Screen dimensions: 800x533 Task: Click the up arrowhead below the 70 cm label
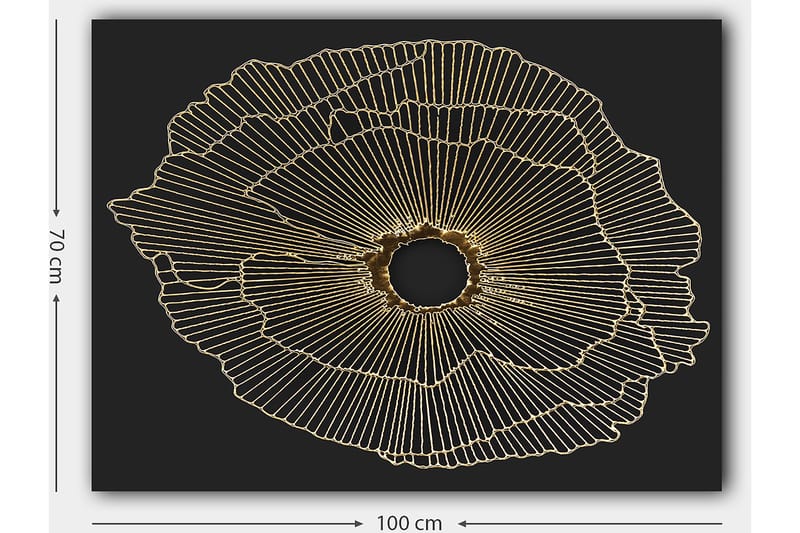point(57,297)
